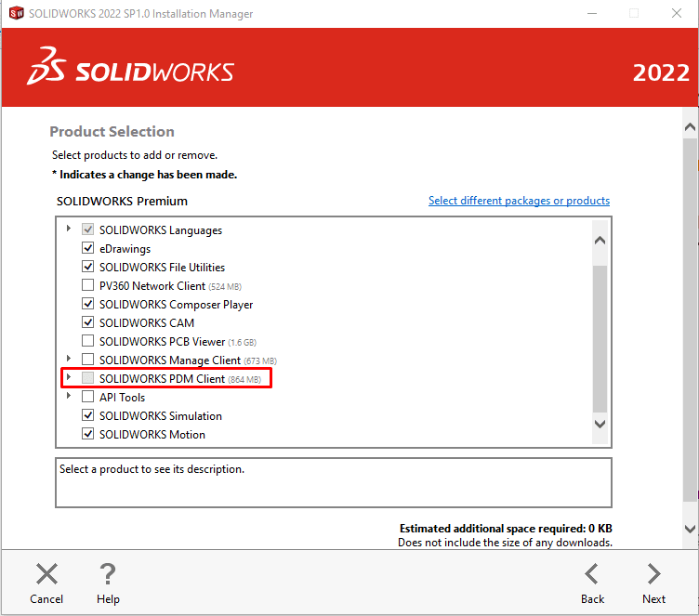Minimize the Installation Manager window
Screen dimensions: 699x616
[592, 13]
